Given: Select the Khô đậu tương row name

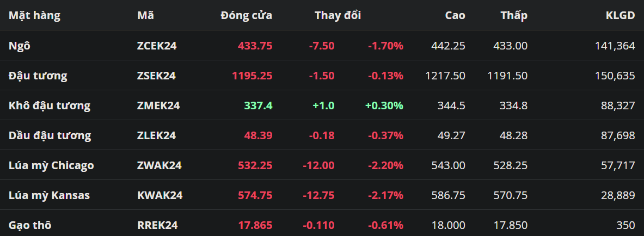Looking at the screenshot, I should point(50,105).
